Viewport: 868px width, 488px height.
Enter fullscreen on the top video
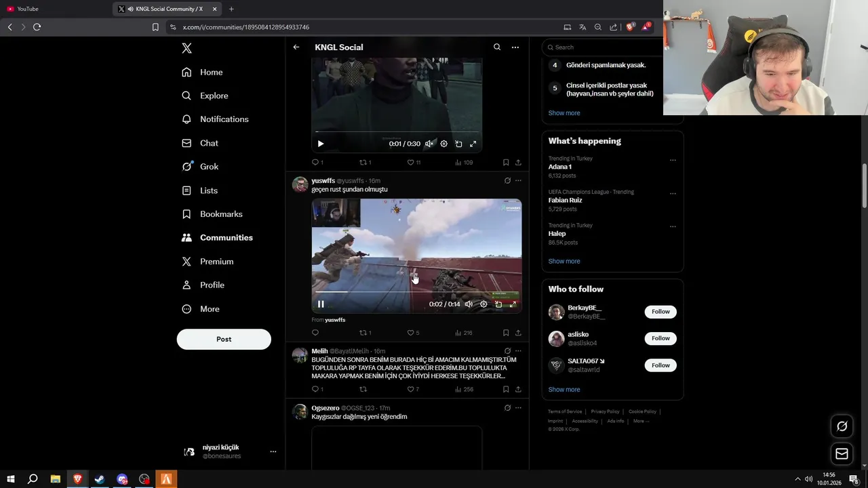coord(473,144)
